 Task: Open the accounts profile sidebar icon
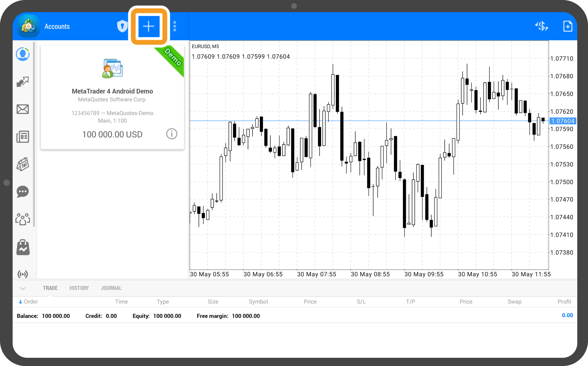(x=23, y=54)
